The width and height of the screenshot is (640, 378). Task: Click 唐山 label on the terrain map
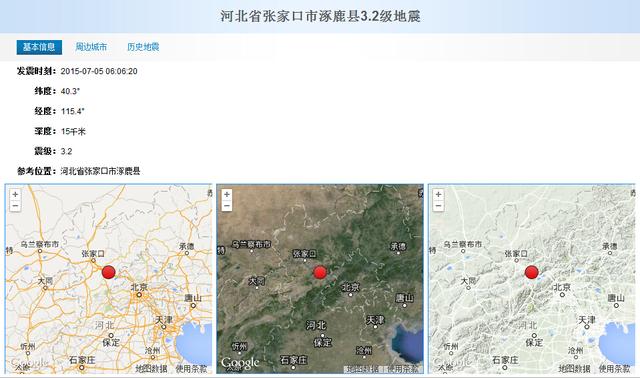pos(616,298)
